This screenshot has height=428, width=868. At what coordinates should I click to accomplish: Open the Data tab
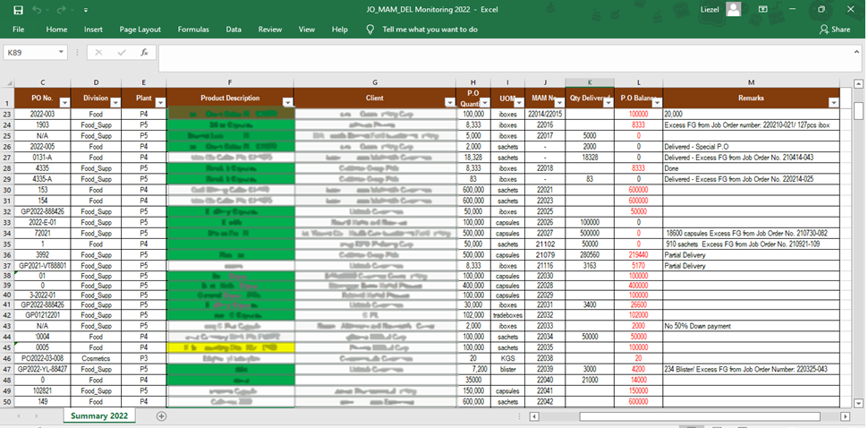[x=234, y=30]
